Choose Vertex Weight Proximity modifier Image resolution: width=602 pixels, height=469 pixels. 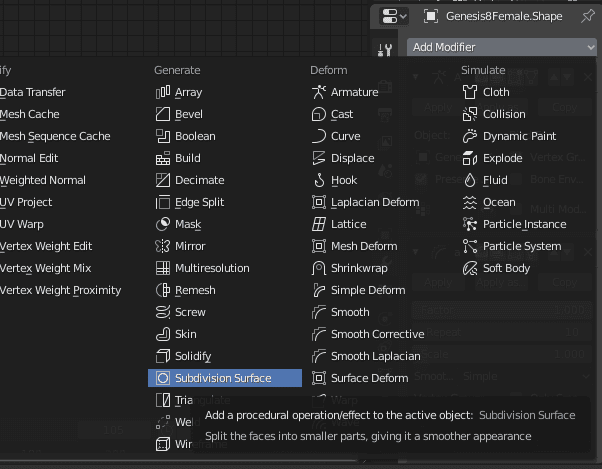pos(60,290)
